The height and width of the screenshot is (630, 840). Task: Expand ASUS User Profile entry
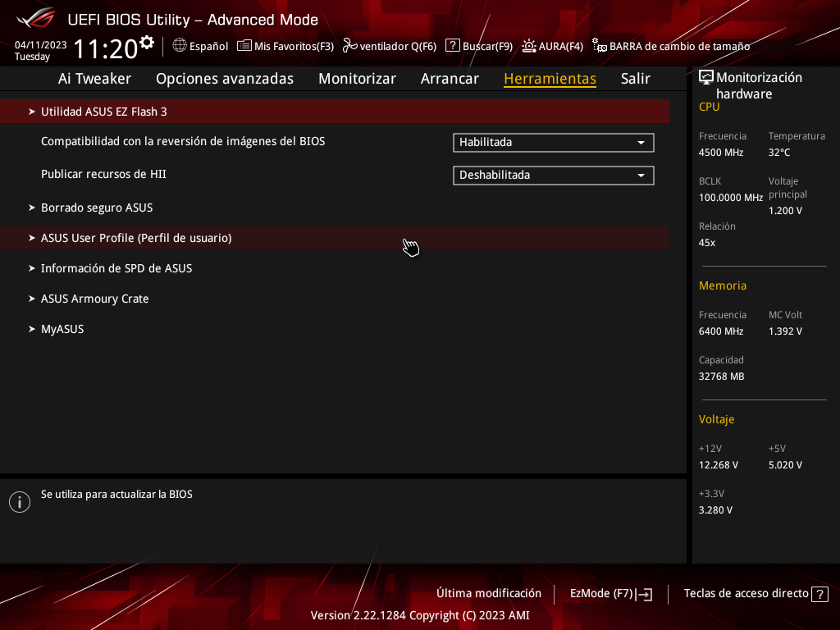[x=335, y=238]
